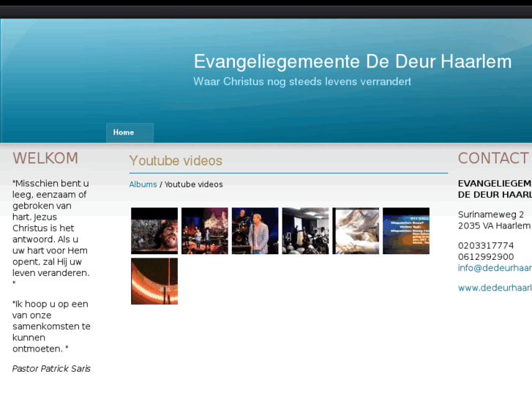Open the bearded man's face video thumbnail
This screenshot has width=532, height=399.
pyautogui.click(x=154, y=231)
